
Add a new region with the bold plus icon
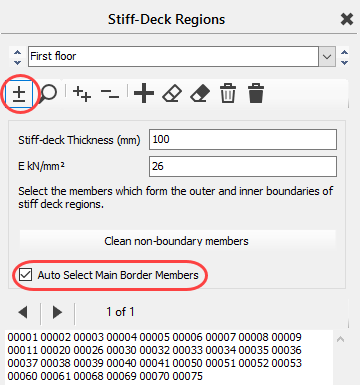point(144,93)
